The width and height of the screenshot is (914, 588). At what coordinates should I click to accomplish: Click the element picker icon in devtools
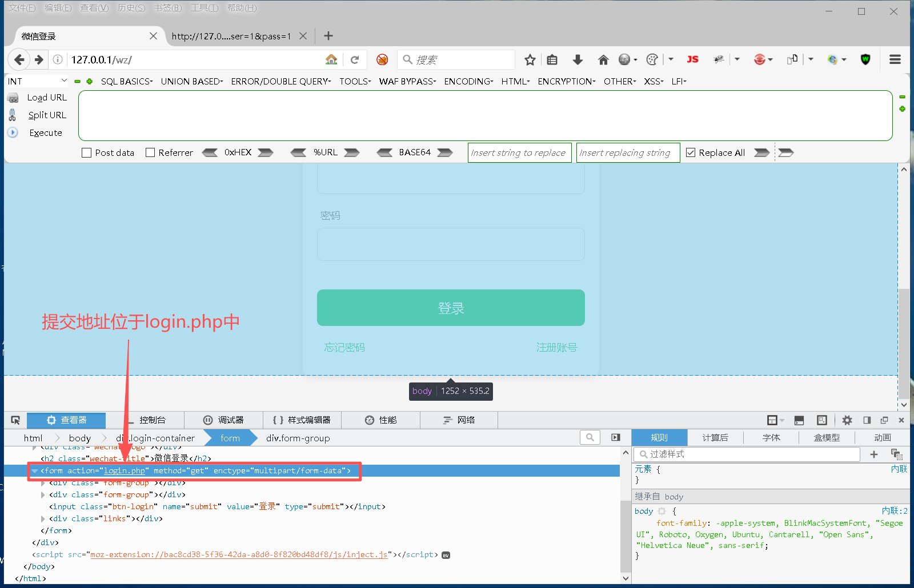(15, 420)
